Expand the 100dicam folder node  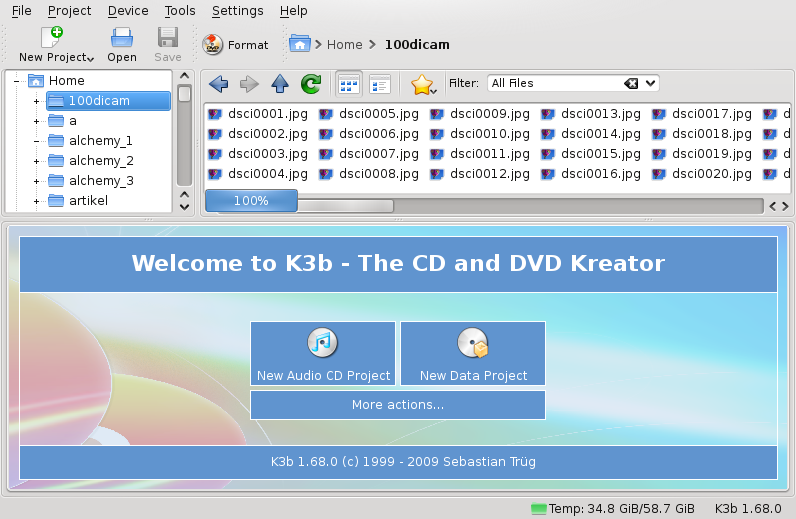click(37, 101)
